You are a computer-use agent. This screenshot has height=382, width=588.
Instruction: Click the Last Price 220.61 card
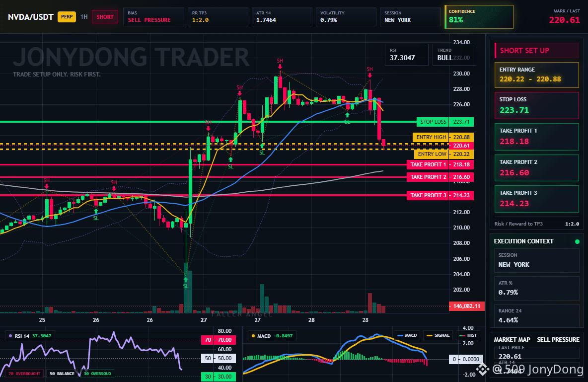tap(537, 352)
